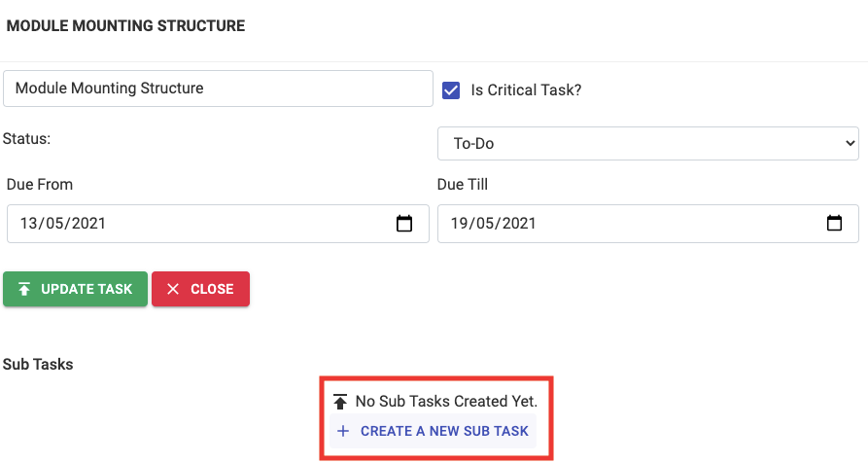Click the Status field label
Screen dimensions: 868x463
click(26, 139)
